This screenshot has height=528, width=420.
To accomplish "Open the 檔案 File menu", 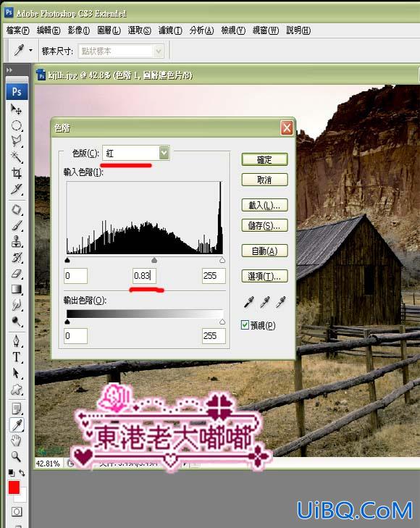I will [18, 30].
